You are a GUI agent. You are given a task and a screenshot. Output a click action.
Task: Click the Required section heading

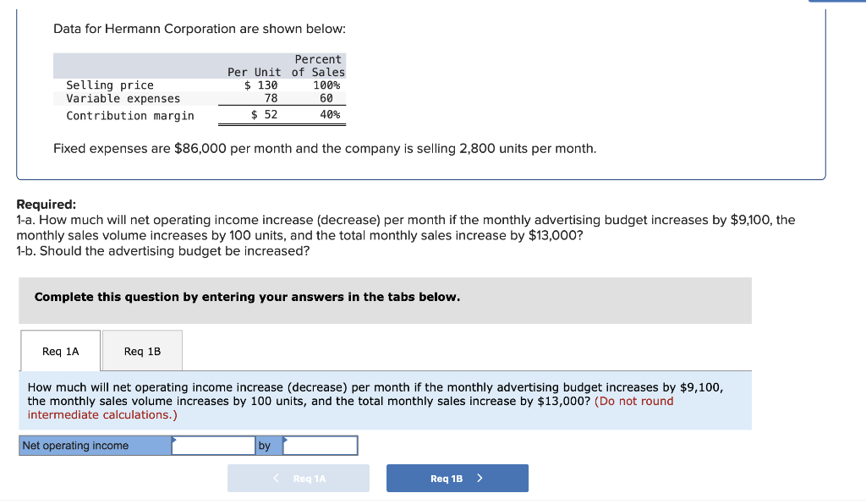pyautogui.click(x=47, y=205)
